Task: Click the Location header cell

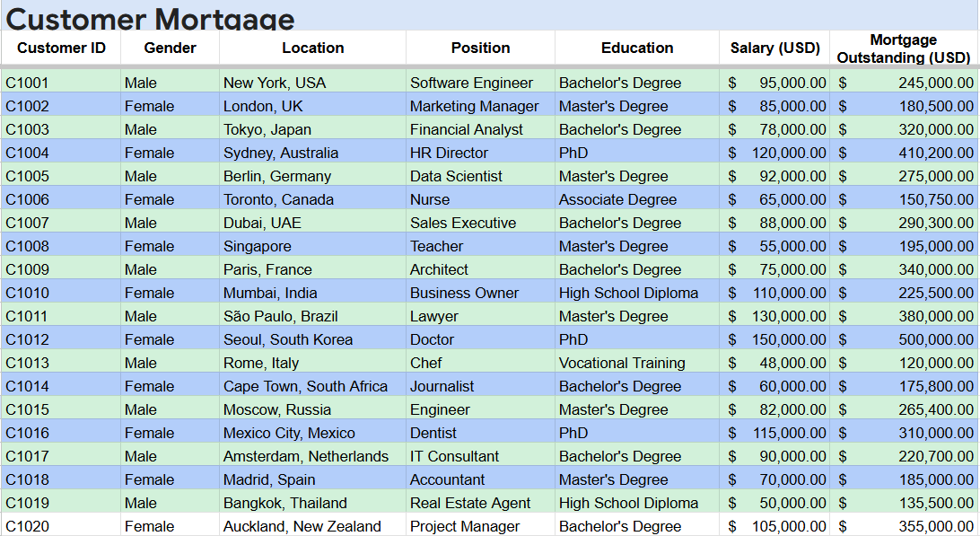Action: coord(312,48)
